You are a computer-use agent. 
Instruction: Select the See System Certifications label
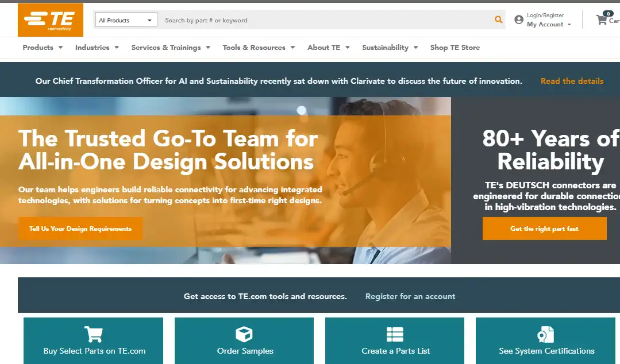click(x=546, y=351)
